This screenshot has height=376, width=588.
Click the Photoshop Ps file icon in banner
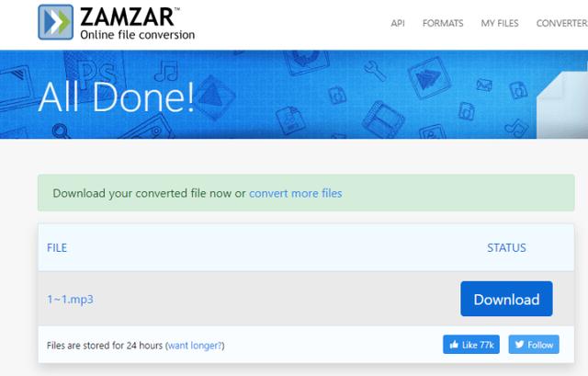[96, 75]
